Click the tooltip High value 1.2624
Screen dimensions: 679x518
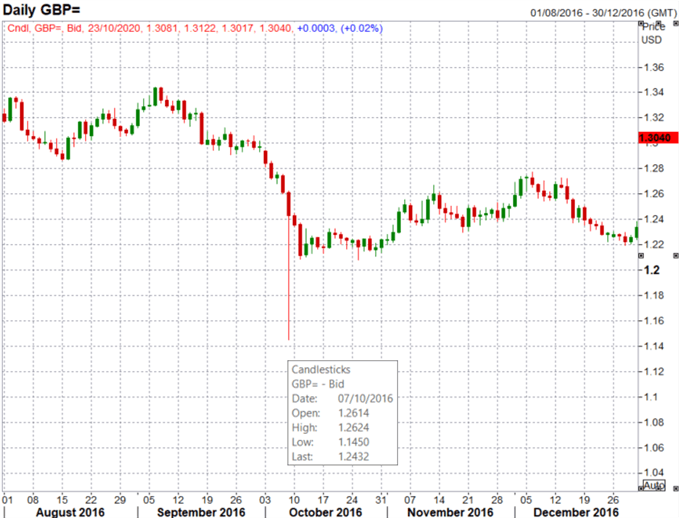[x=353, y=427]
